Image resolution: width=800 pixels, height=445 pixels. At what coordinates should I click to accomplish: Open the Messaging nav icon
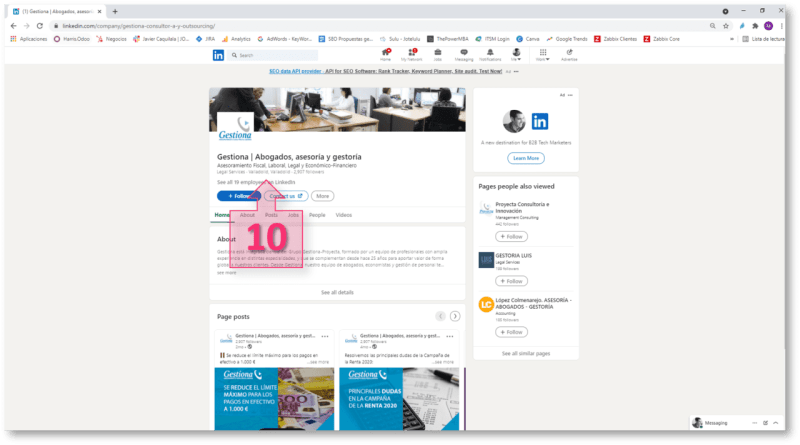coord(464,55)
